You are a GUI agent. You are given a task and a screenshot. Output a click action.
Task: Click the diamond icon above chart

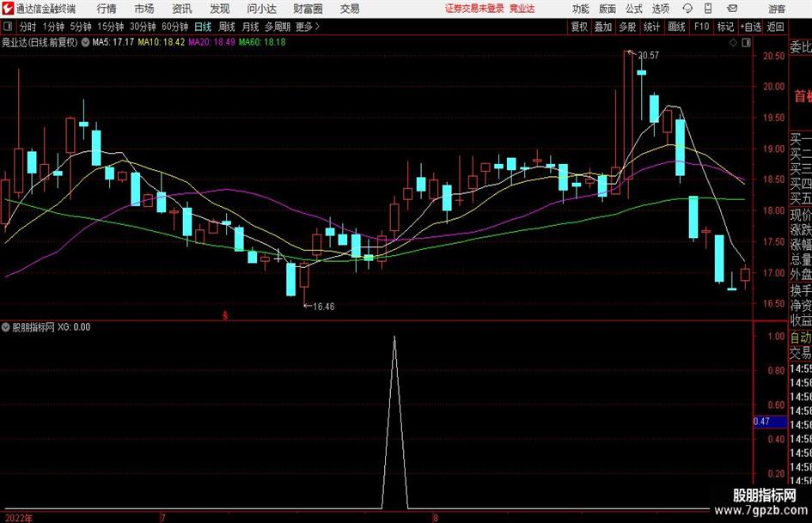coord(733,43)
